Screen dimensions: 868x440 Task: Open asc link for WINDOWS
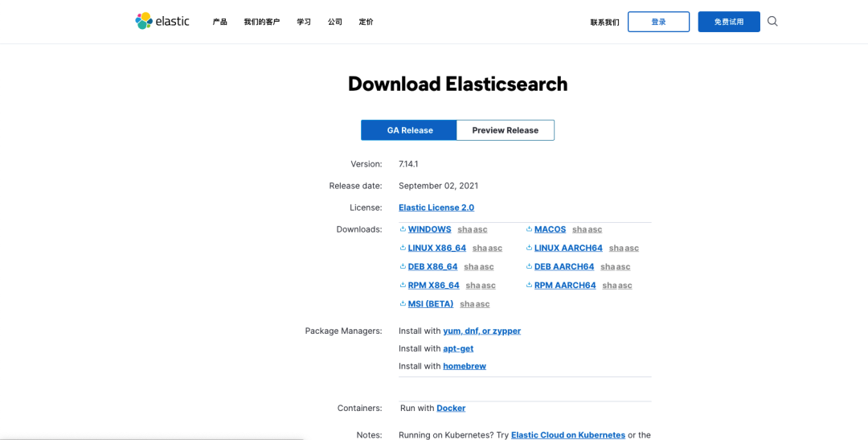click(x=480, y=229)
